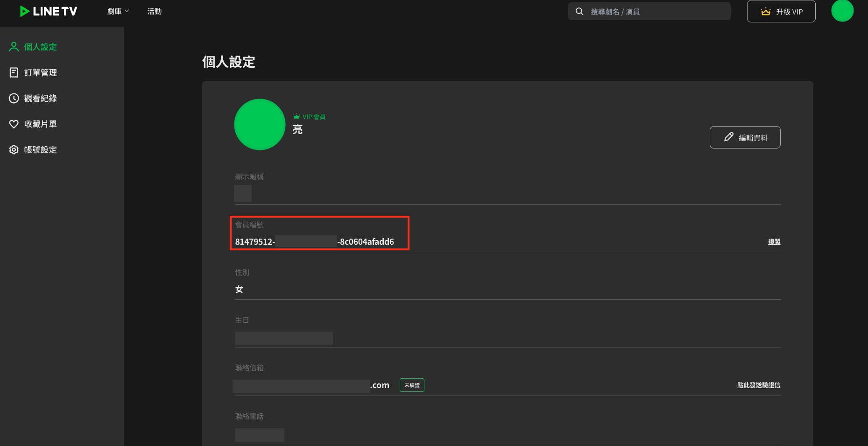
Task: Click the search magnifier icon
Action: point(579,11)
